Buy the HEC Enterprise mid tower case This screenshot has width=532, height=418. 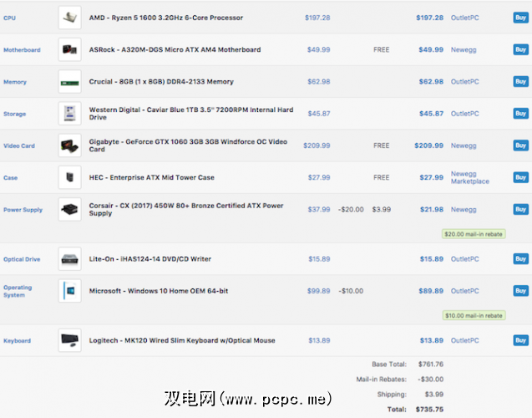pyautogui.click(x=521, y=177)
